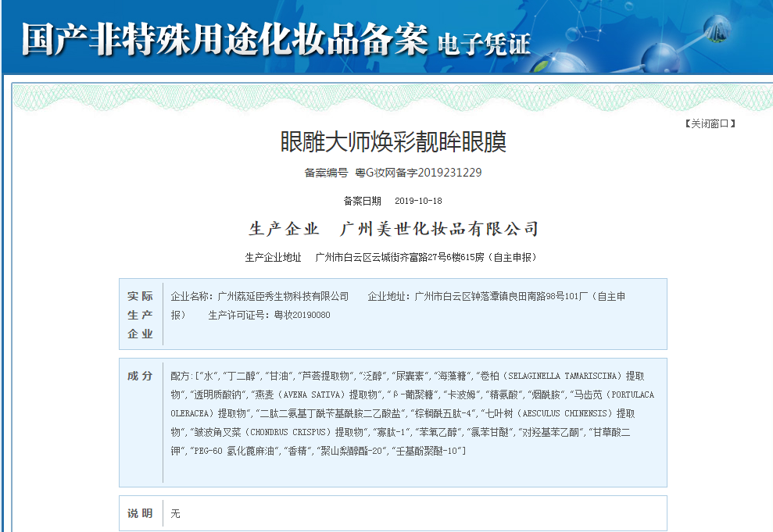Click the 备案日期 label

point(363,201)
